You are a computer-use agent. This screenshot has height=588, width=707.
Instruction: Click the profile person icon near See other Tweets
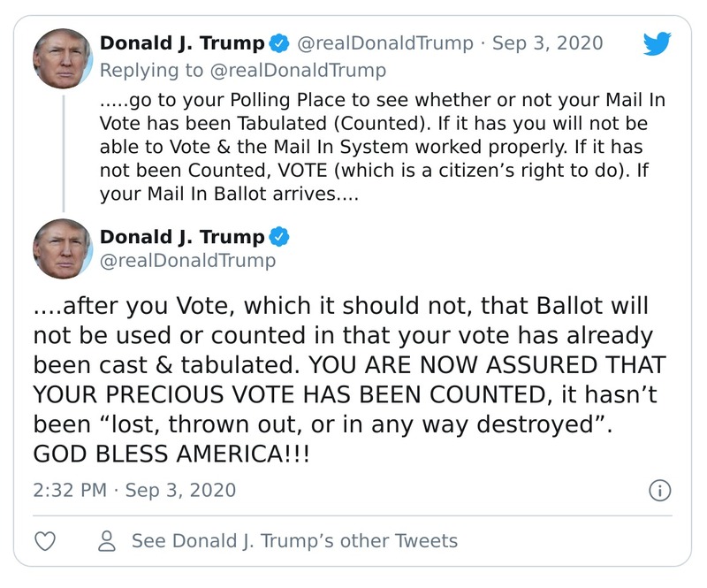point(106,539)
